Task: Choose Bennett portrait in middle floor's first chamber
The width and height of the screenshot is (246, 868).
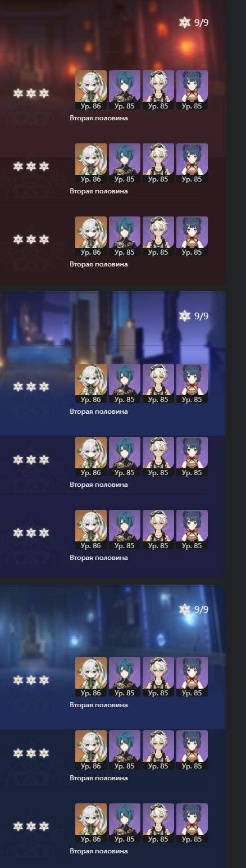Action: tap(158, 383)
